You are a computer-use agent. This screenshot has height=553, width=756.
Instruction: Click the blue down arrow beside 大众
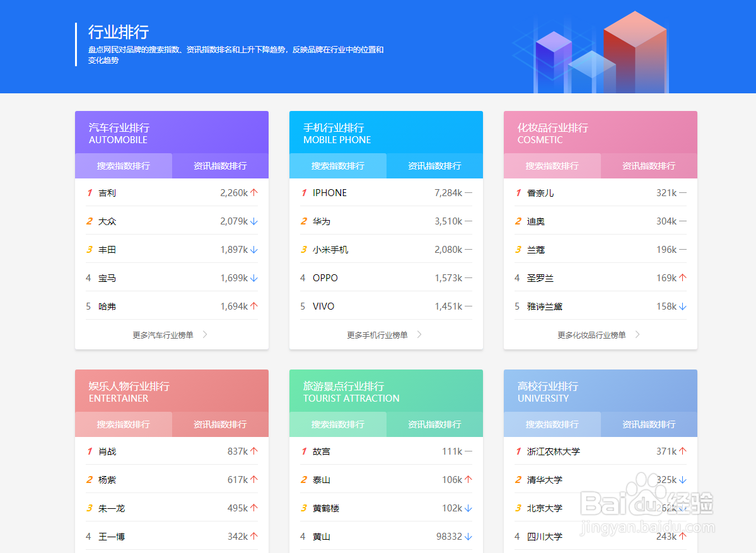point(255,221)
